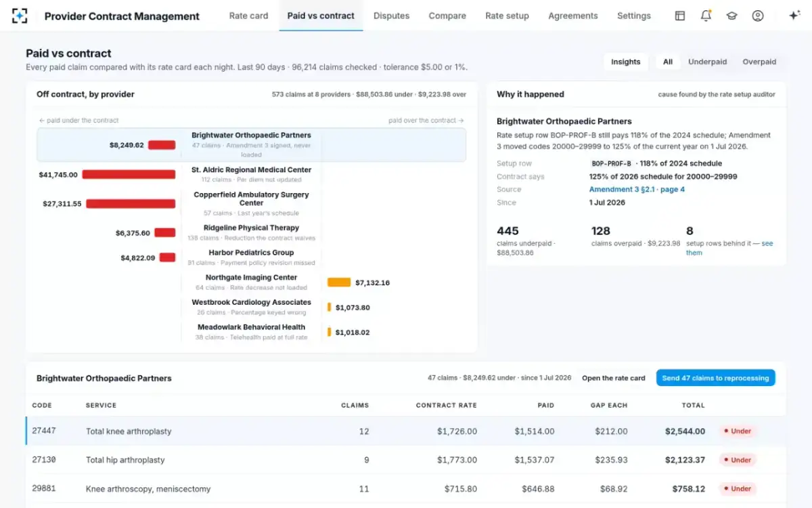Select Westbrook Cardiology Associates row
The image size is (812, 508).
point(251,308)
